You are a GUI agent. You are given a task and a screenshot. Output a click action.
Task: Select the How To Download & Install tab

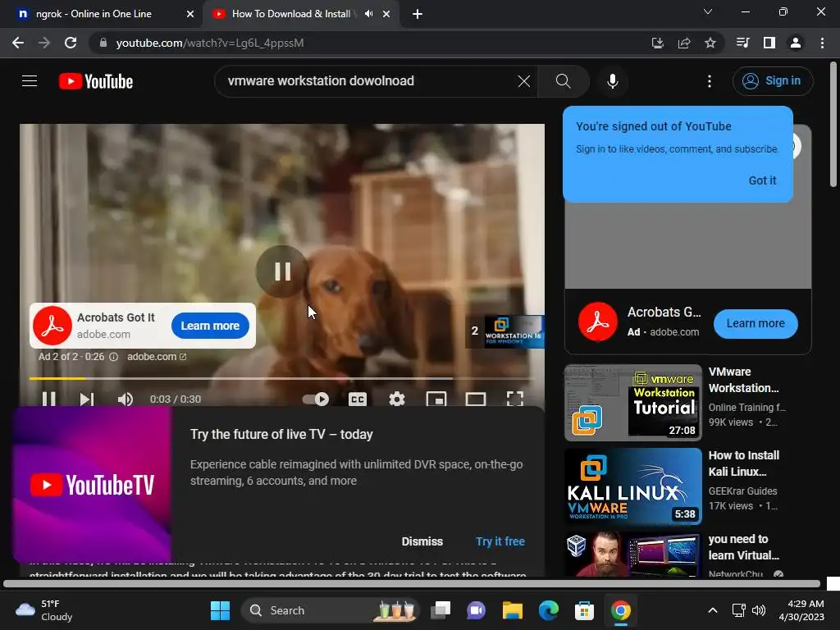[290, 14]
